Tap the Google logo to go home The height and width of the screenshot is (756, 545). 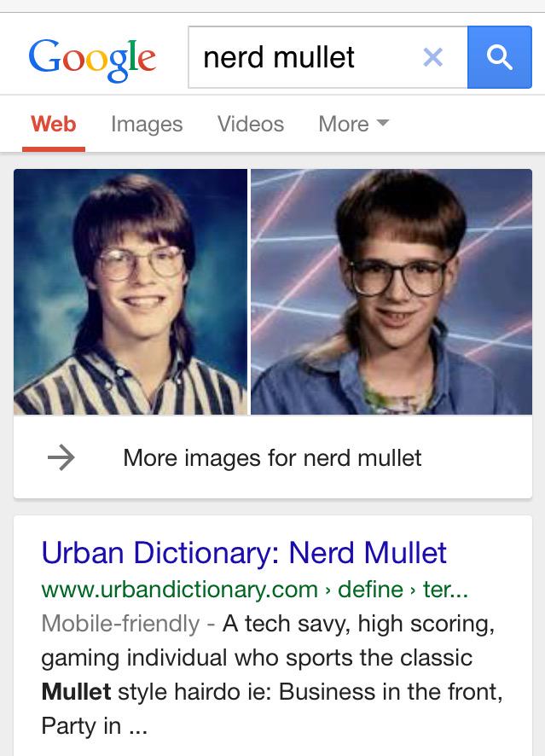pyautogui.click(x=92, y=60)
